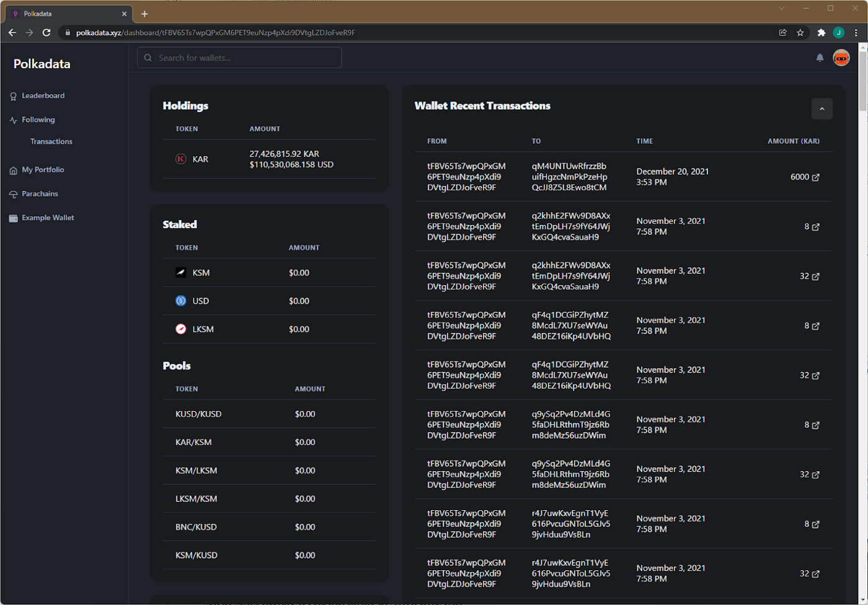
Task: Click the My Portfolio home icon
Action: click(13, 170)
